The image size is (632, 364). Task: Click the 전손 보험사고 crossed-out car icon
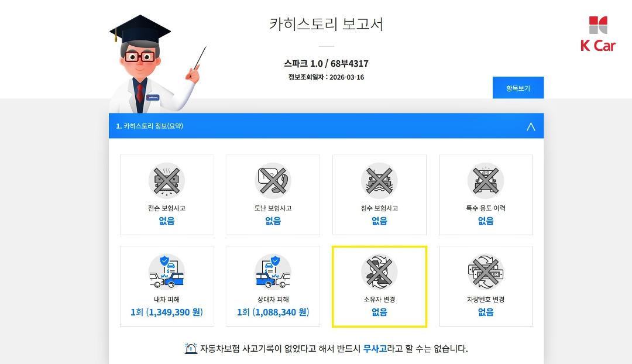(x=166, y=181)
